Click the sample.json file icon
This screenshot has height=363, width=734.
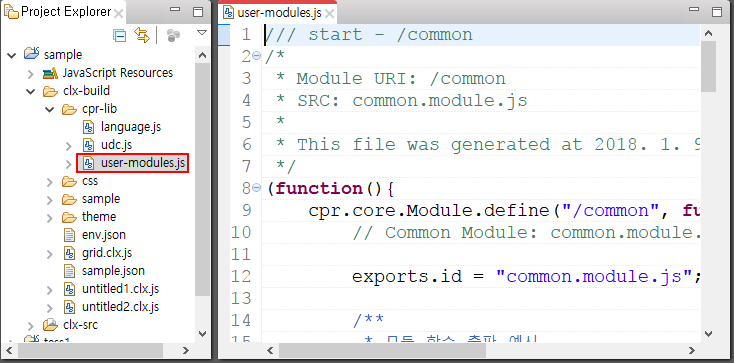coord(69,271)
